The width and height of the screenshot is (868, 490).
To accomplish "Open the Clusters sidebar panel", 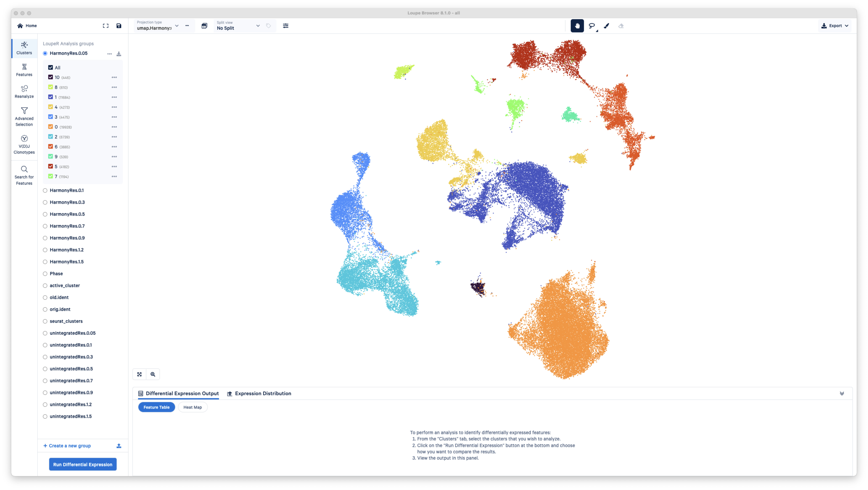I will point(24,48).
